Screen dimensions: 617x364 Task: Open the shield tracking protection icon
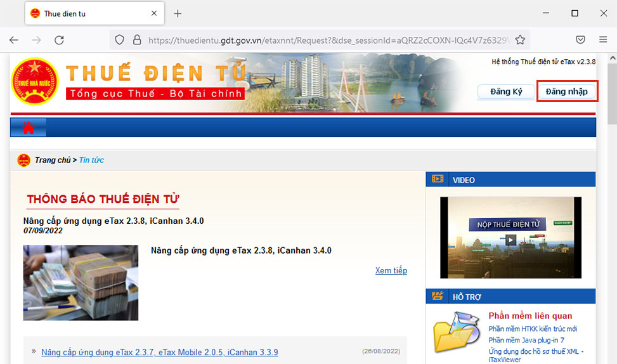119,40
